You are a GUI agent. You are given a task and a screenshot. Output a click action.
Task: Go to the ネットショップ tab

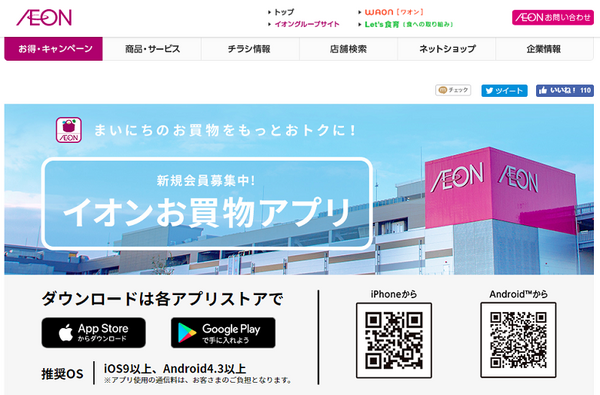click(447, 49)
